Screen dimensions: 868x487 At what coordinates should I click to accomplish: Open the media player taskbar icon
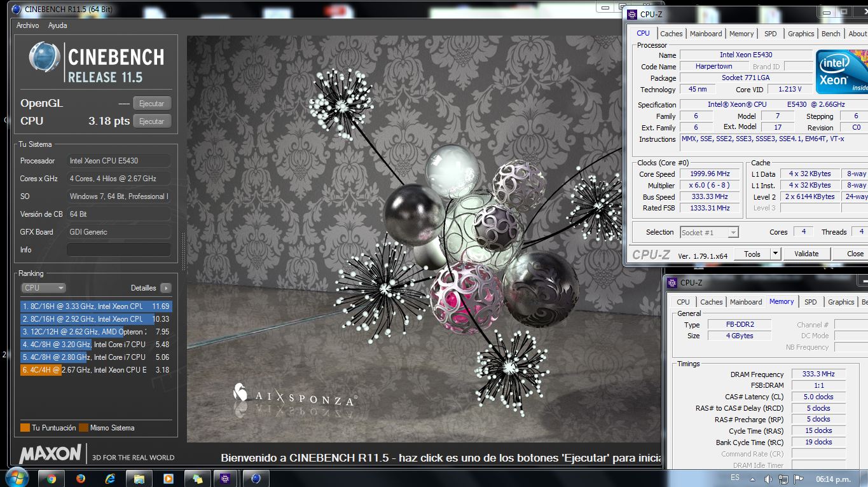tap(168, 479)
